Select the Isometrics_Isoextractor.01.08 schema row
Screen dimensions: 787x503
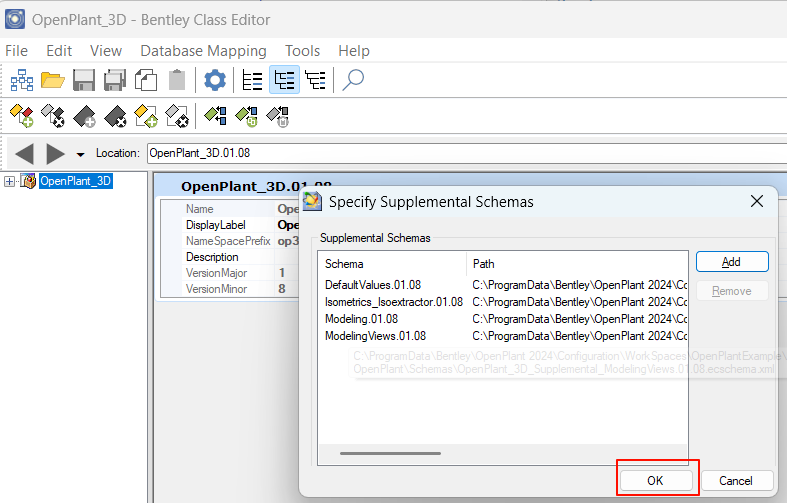(x=502, y=302)
